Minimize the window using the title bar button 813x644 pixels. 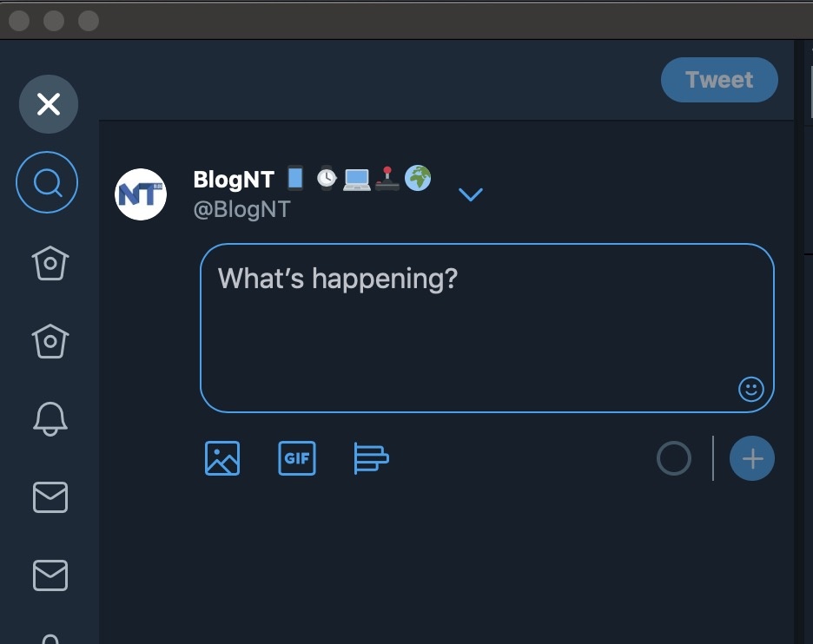point(54,20)
